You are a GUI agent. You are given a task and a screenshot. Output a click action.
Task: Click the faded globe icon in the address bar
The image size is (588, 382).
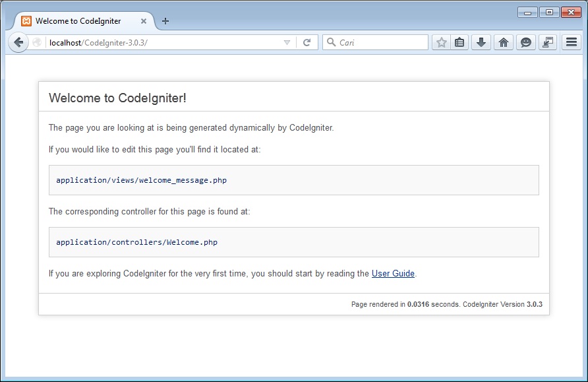38,42
